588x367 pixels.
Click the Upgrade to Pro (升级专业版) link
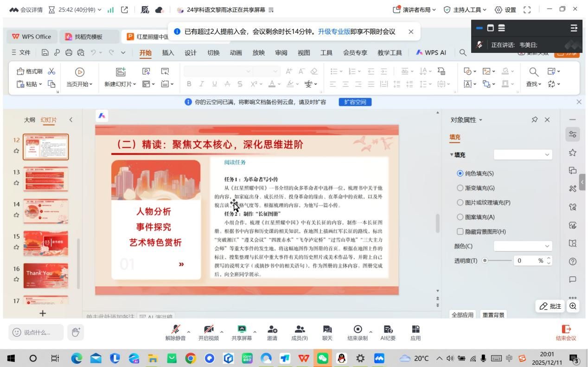click(x=334, y=32)
